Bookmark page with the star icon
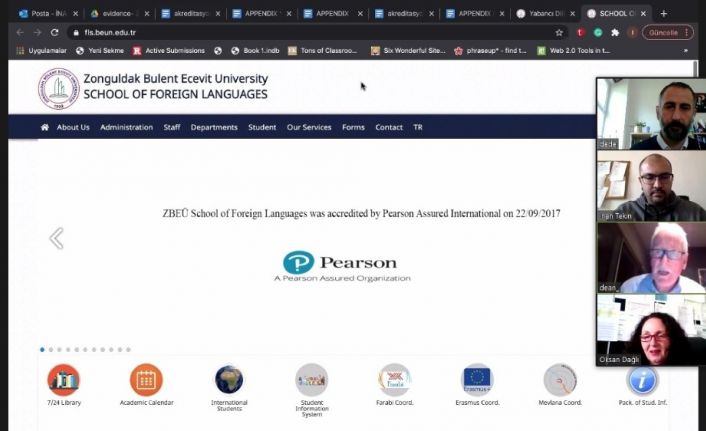The image size is (706, 431). 559,32
